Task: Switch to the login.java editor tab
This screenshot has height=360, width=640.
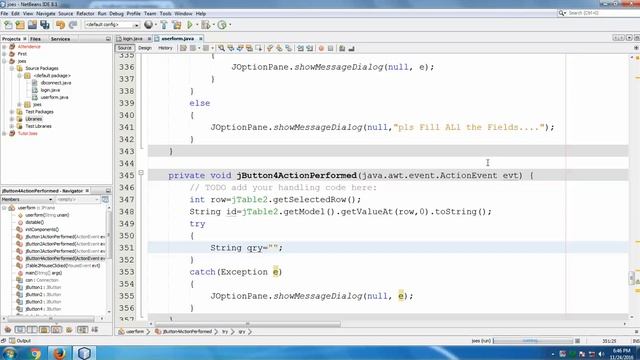Action: pyautogui.click(x=133, y=39)
